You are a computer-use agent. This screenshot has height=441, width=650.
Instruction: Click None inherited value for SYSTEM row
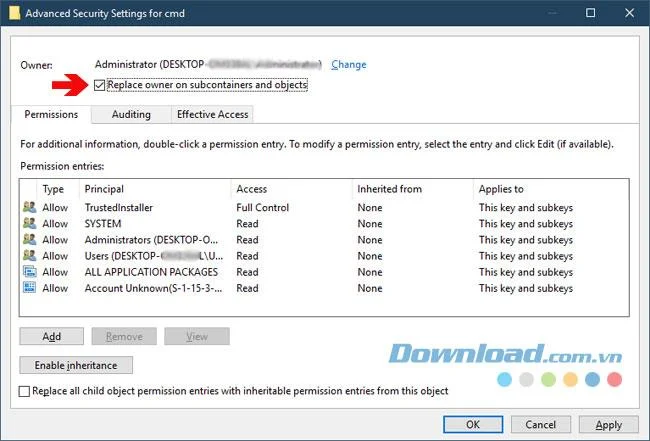coord(370,223)
